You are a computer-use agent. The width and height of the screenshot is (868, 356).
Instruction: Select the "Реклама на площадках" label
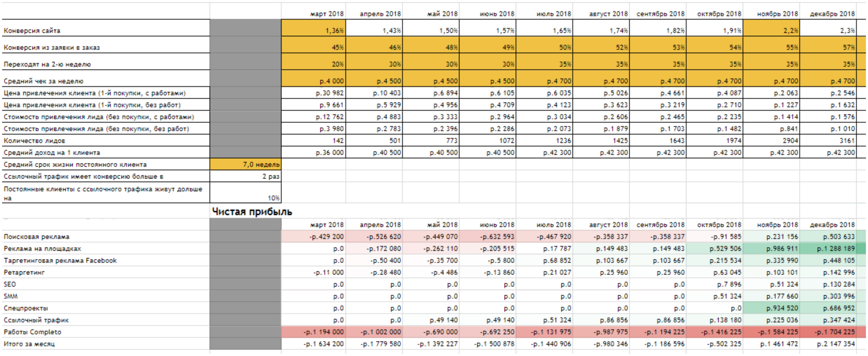coord(42,248)
